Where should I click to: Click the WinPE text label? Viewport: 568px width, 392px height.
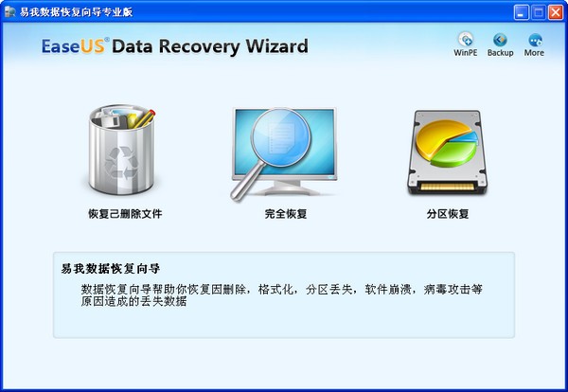click(x=466, y=52)
